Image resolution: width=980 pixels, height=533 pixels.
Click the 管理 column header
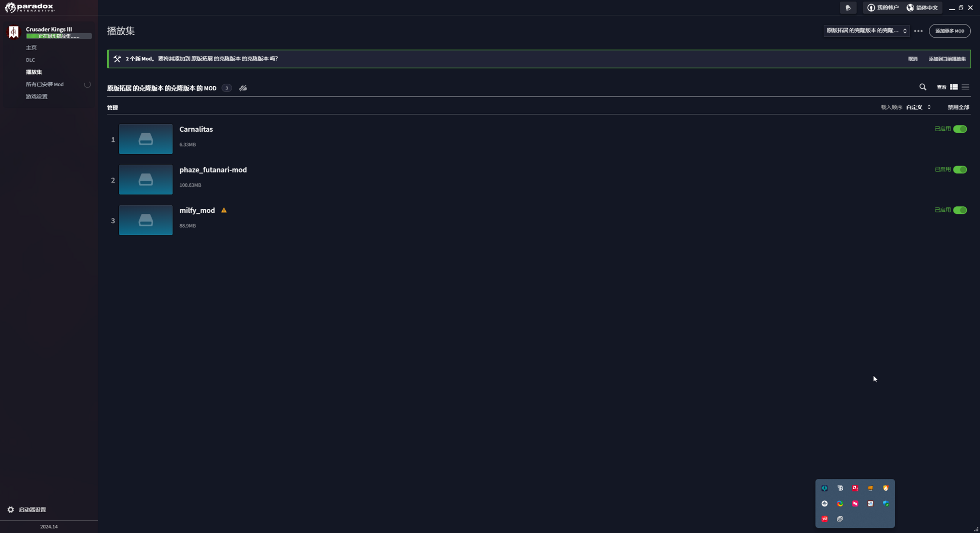pos(112,108)
